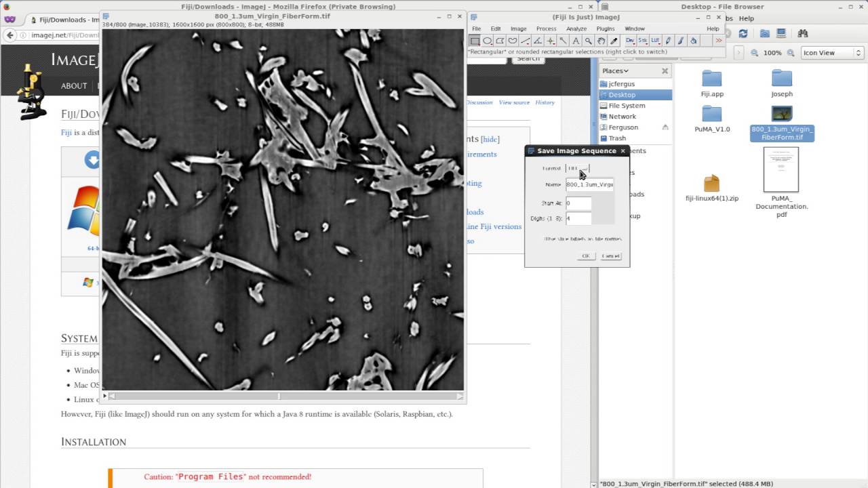Open the Places sidebar dropdown
This screenshot has height=488, width=868.
pos(616,70)
